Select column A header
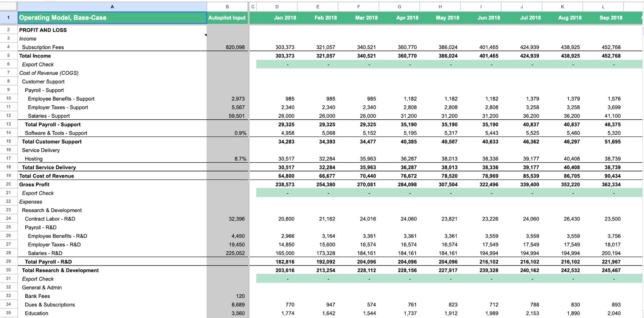This screenshot has height=318, width=644. click(x=112, y=7)
